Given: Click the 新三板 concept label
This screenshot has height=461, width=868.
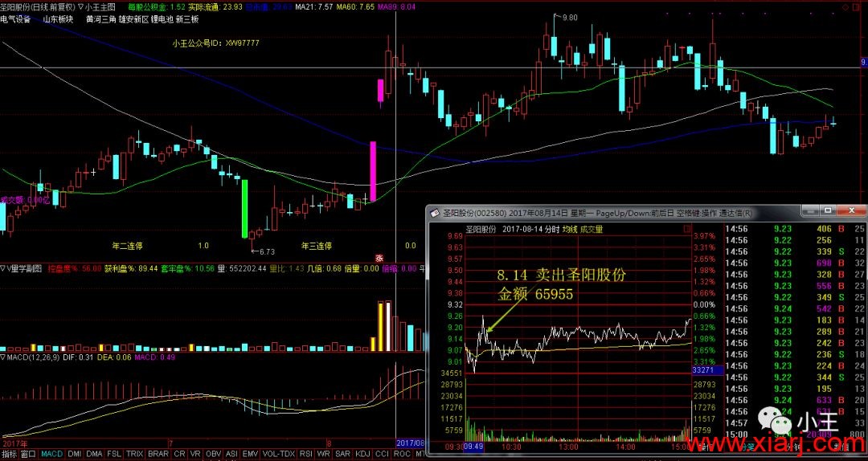Looking at the screenshot, I should [187, 18].
